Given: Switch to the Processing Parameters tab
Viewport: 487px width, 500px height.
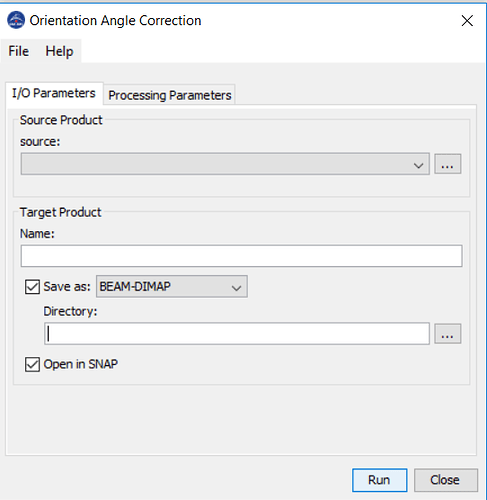Looking at the screenshot, I should tap(170, 95).
